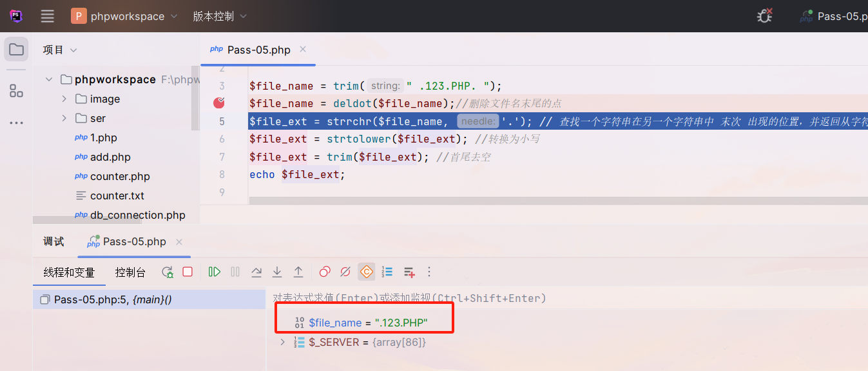The height and width of the screenshot is (371, 868).
Task: Click line number 6 in gutter
Action: tap(222, 139)
